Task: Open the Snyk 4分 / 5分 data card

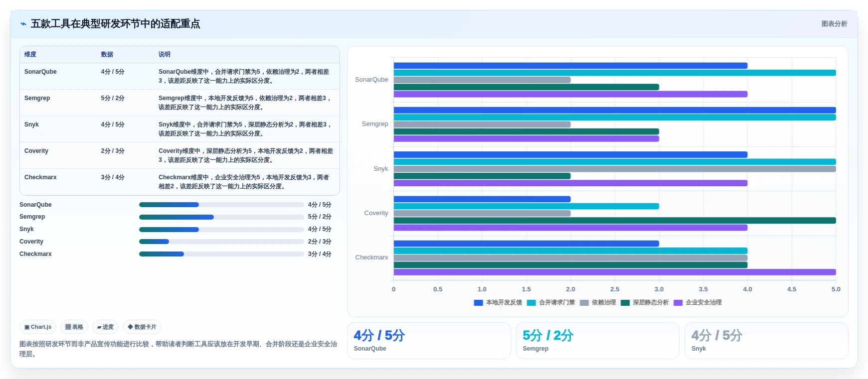Action: tap(766, 341)
